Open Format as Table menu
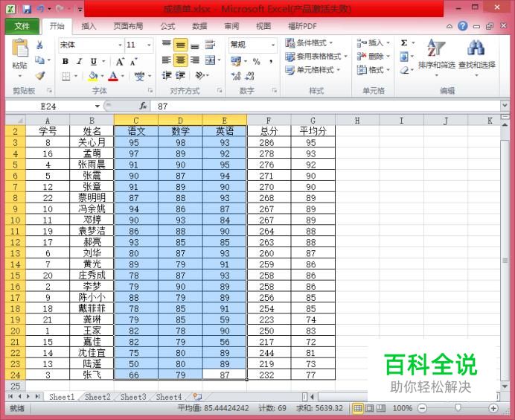515x420 pixels. (316, 57)
